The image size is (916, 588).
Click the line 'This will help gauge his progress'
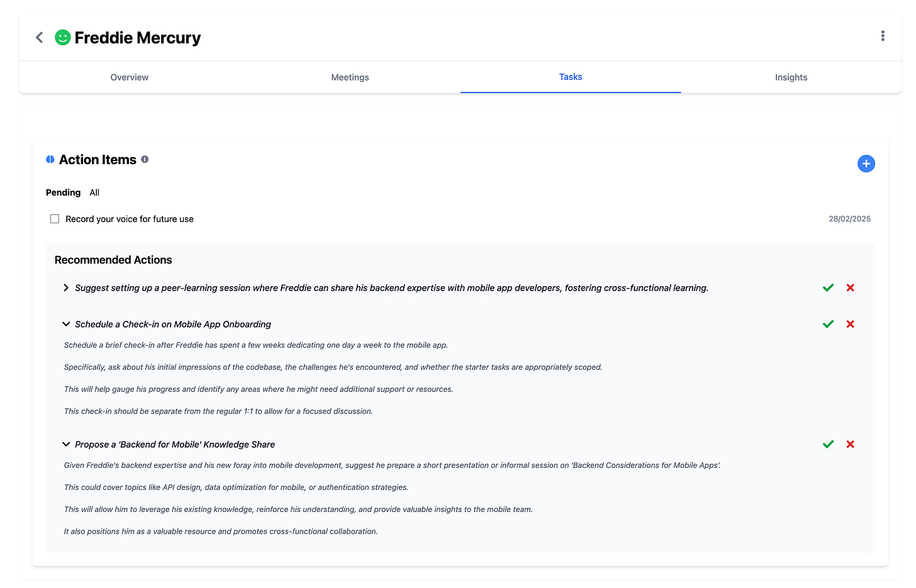(x=259, y=389)
